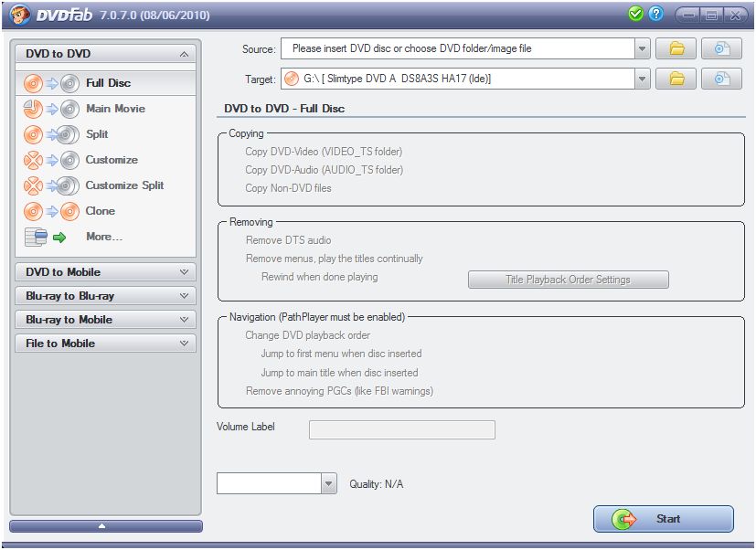The image size is (756, 550).
Task: Select Clone mode
Action: point(106,211)
